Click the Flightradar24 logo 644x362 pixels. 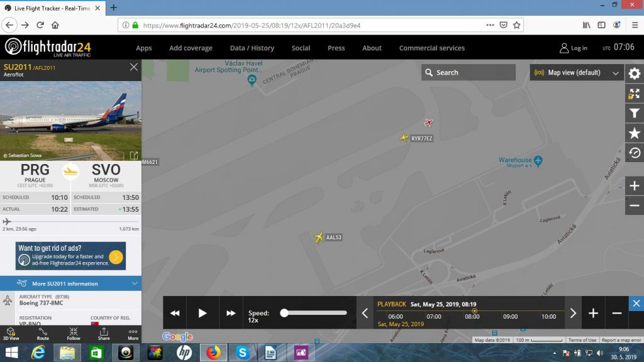[48, 47]
